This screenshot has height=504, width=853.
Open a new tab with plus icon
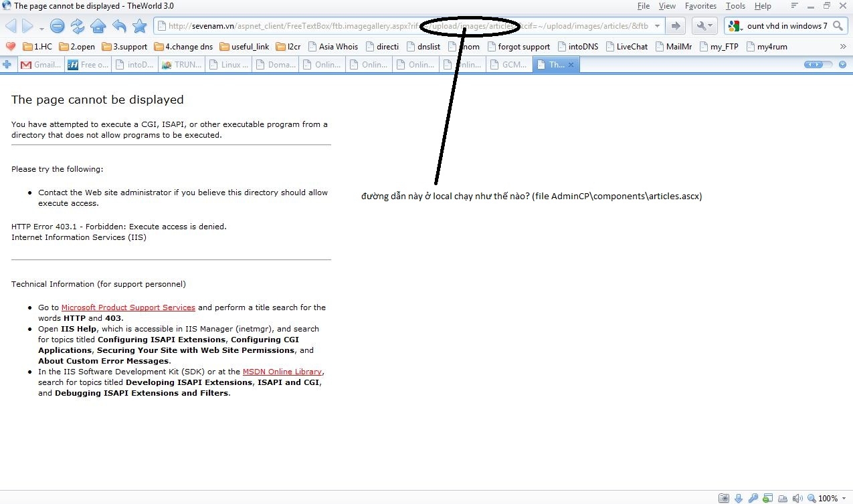coord(7,65)
